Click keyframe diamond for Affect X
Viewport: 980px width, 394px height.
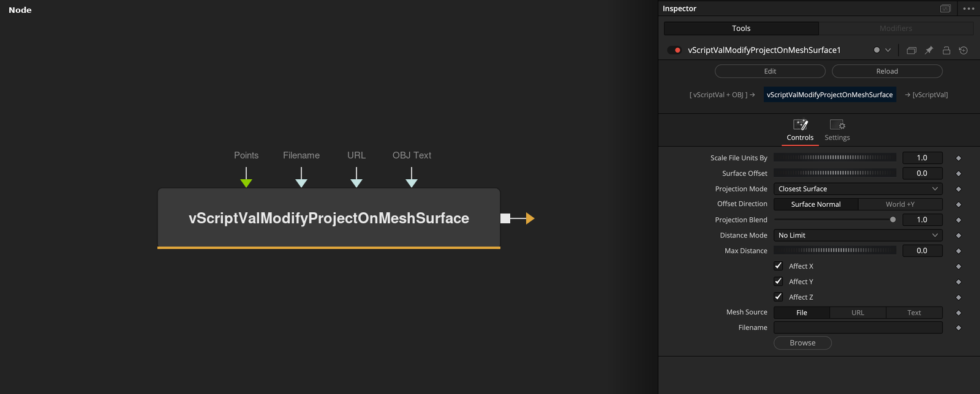point(959,267)
